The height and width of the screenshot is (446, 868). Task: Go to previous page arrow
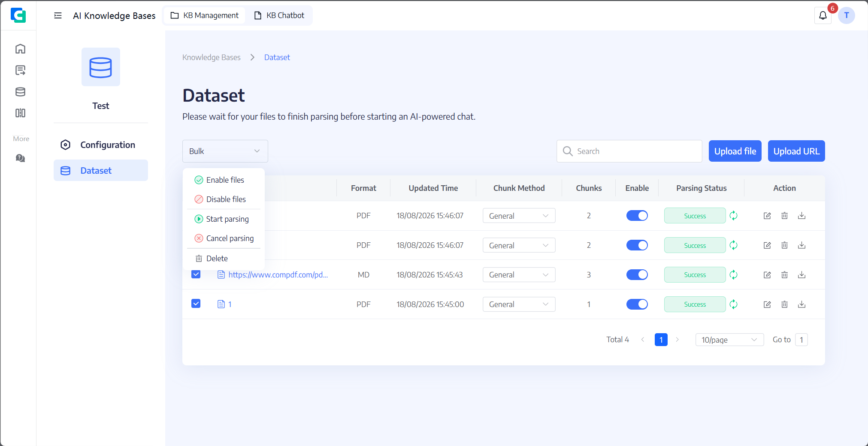(x=643, y=340)
